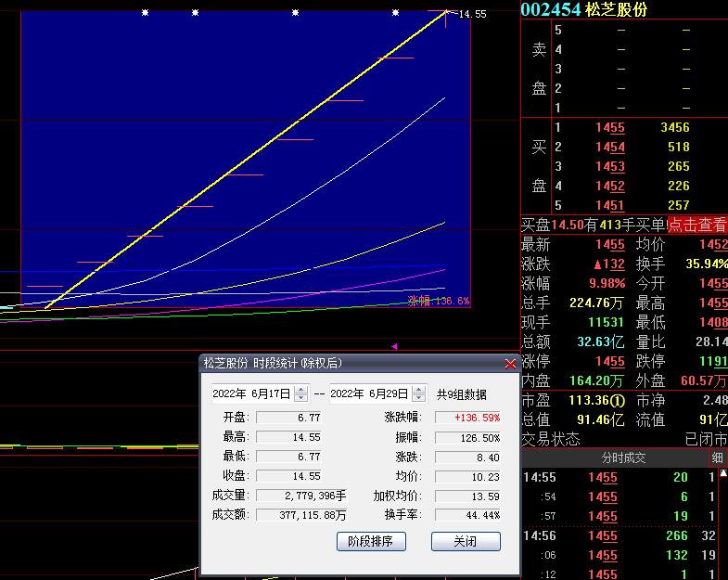Increase the start date with up spinner arrow
This screenshot has height=580, width=728.
click(300, 390)
